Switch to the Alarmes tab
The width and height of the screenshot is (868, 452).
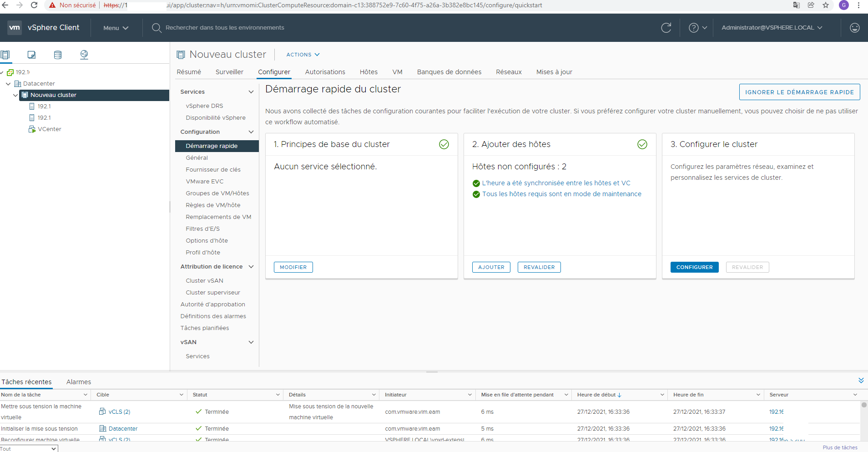pos(79,382)
